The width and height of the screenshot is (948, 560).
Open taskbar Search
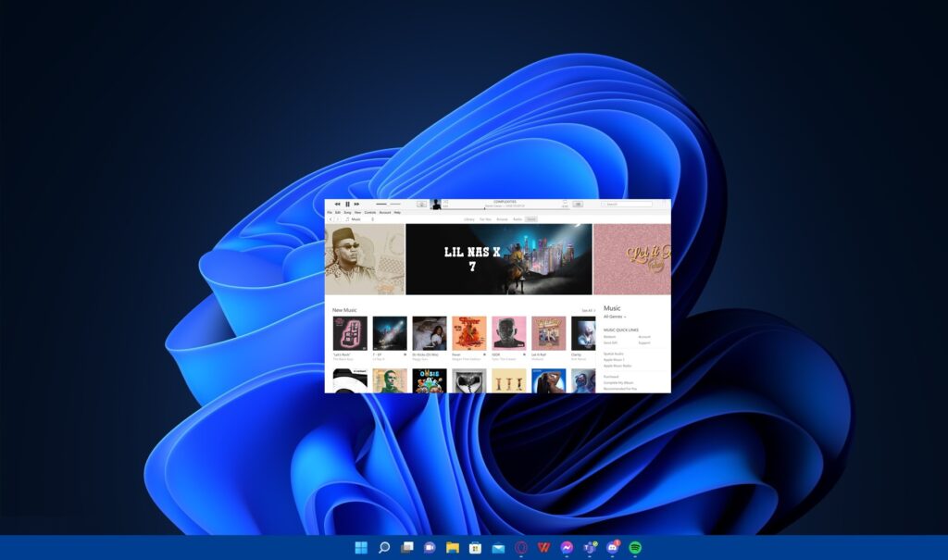(384, 548)
